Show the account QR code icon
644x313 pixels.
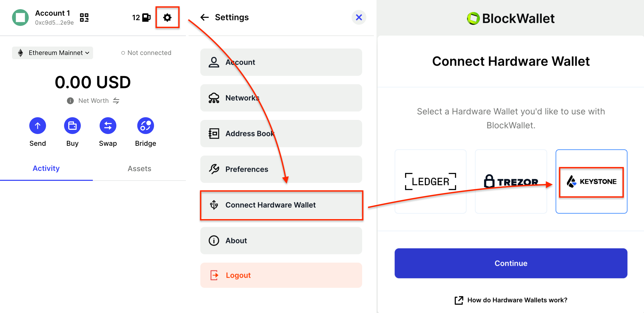[84, 18]
